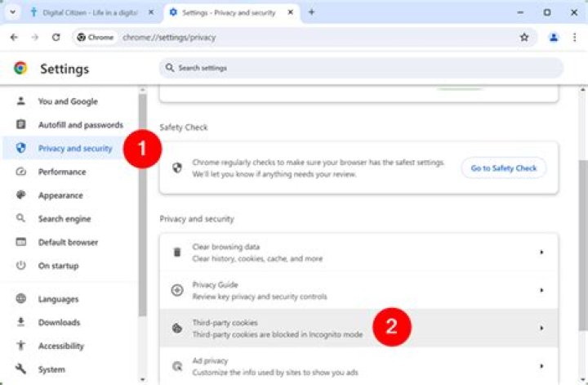Open the Third-party cookies settings row
This screenshot has width=588, height=385.
tap(359, 328)
